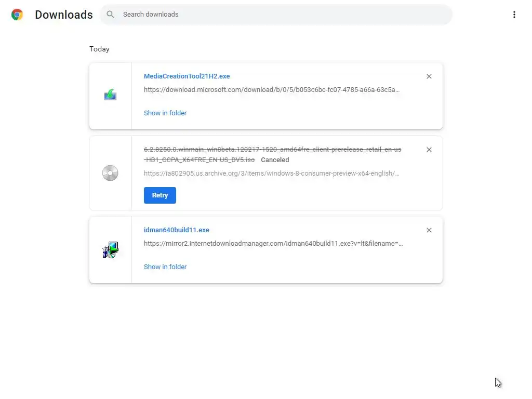Remove idman640build11.exe from the list
The width and height of the screenshot is (532, 399).
429,230
